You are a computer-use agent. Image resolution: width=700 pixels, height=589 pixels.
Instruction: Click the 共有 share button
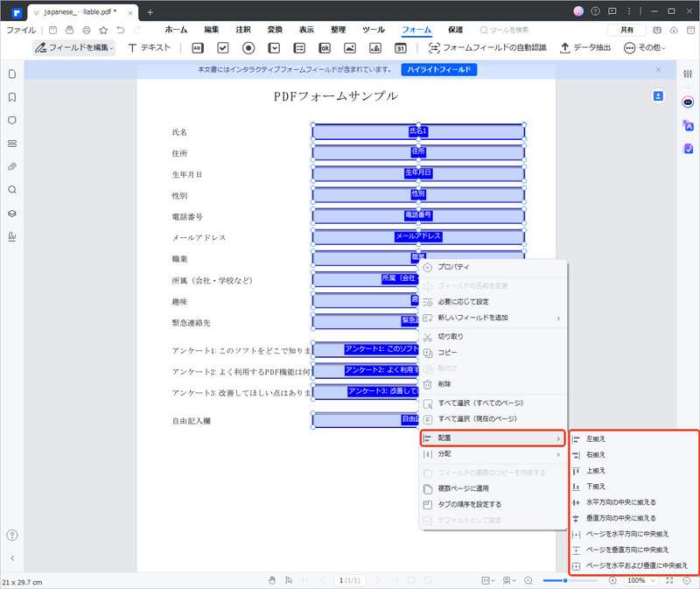tap(626, 30)
